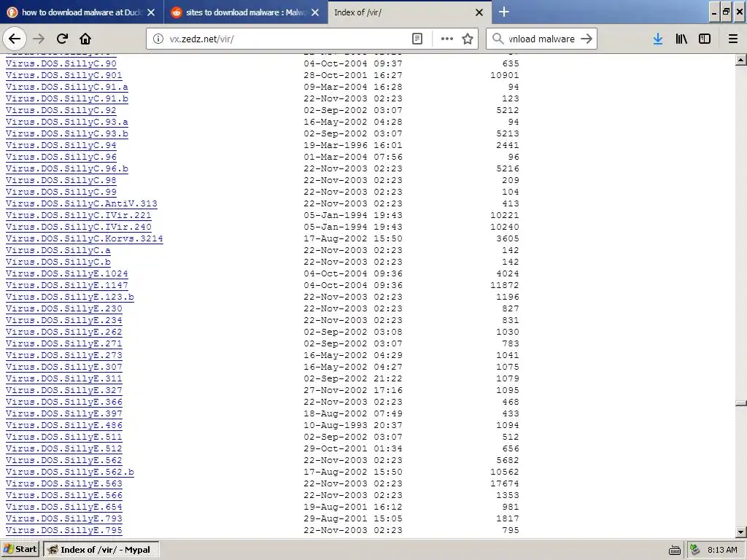Submit search with the arrow button
Viewport: 747px width, 560px height.
point(587,39)
